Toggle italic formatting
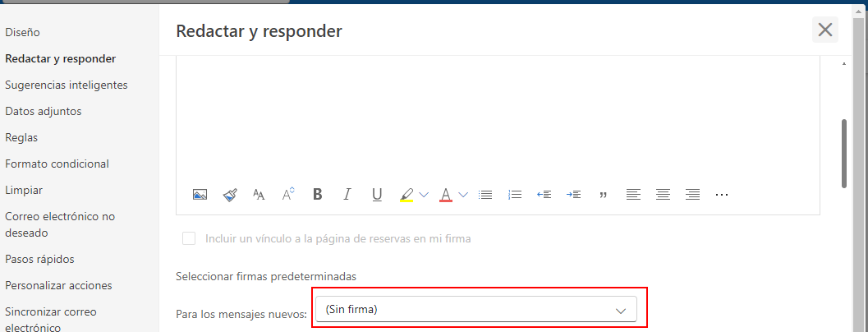Image resolution: width=868 pixels, height=332 pixels. pyautogui.click(x=347, y=195)
